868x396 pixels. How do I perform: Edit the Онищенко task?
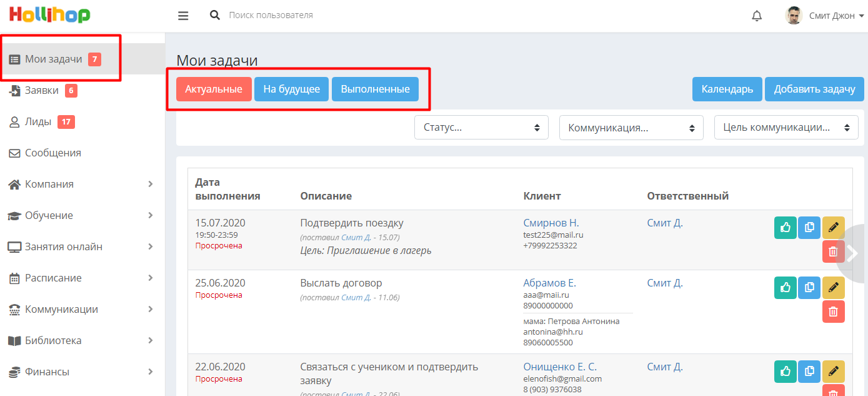(x=833, y=372)
